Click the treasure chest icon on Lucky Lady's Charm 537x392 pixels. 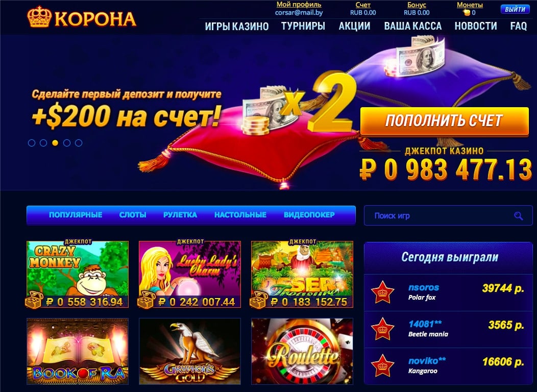click(147, 300)
